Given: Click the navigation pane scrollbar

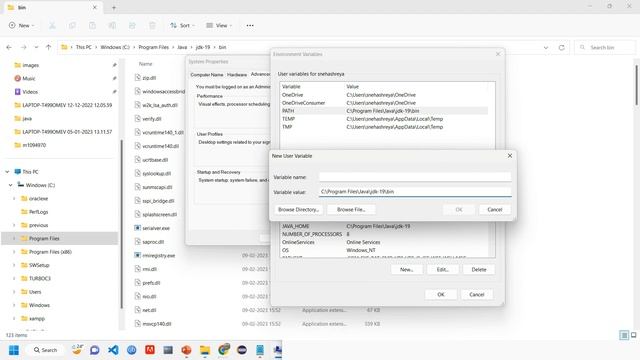Looking at the screenshot, I should click(121, 224).
